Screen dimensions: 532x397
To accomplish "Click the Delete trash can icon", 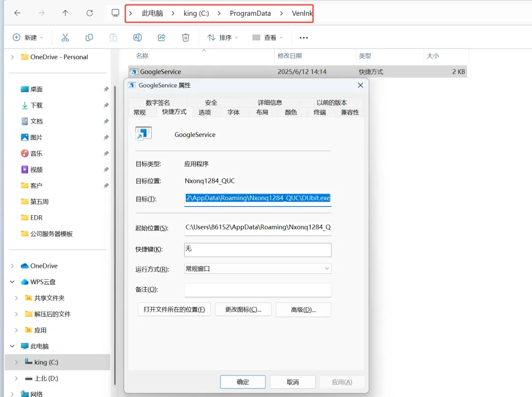I will [x=186, y=37].
